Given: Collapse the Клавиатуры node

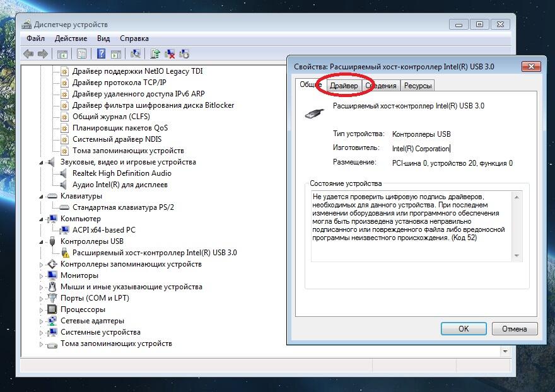Looking at the screenshot, I should (41, 197).
